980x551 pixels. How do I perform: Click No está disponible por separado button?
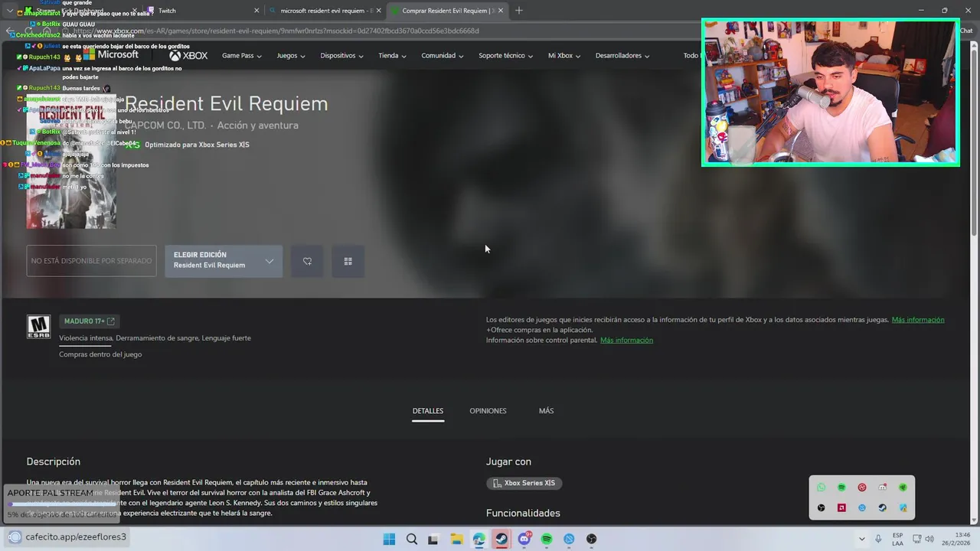(x=91, y=261)
